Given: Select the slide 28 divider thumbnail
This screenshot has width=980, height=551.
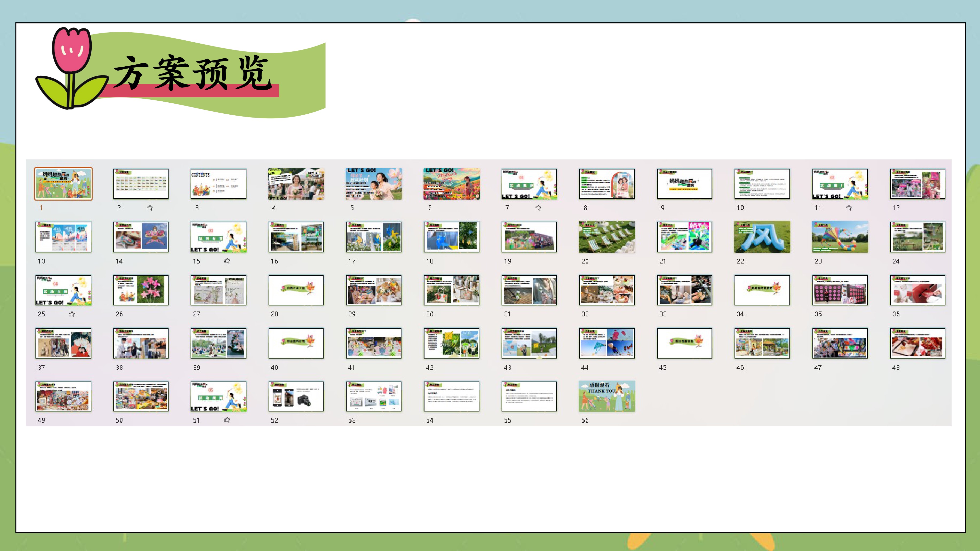Looking at the screenshot, I should [x=296, y=290].
